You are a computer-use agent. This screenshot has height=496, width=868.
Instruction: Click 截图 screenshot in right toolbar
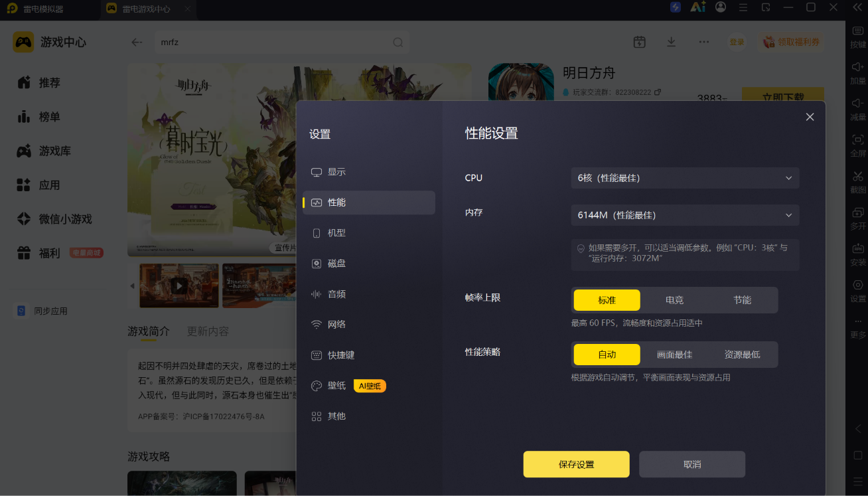pos(858,183)
